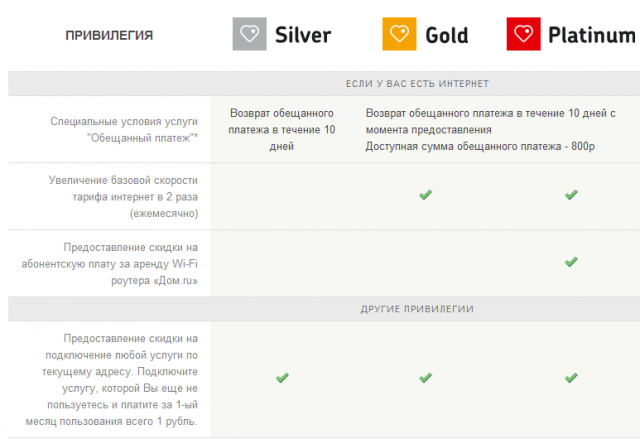This screenshot has width=640, height=439.
Task: Select the Silver tier label text
Action: click(301, 36)
